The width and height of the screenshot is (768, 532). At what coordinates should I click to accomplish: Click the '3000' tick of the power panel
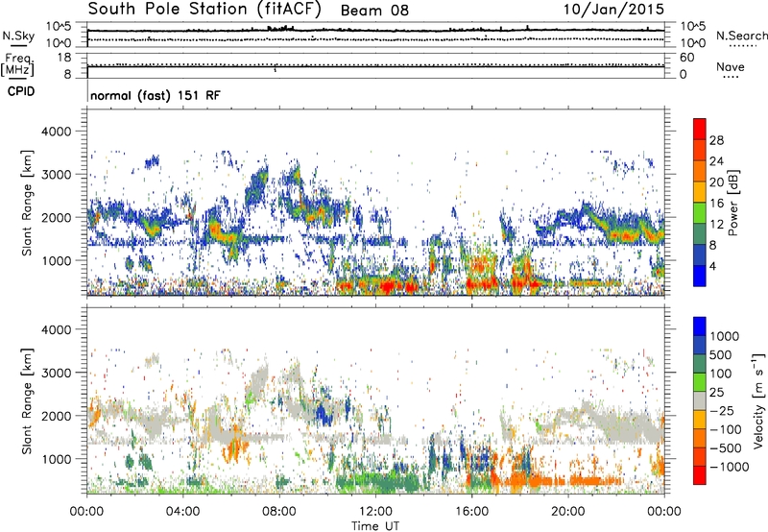coord(56,175)
